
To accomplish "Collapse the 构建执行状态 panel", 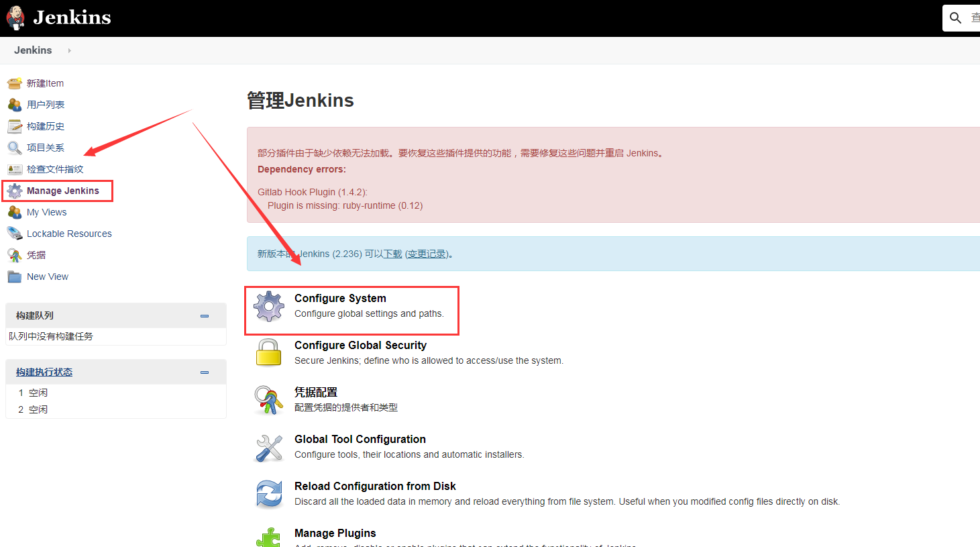I will tap(205, 372).
